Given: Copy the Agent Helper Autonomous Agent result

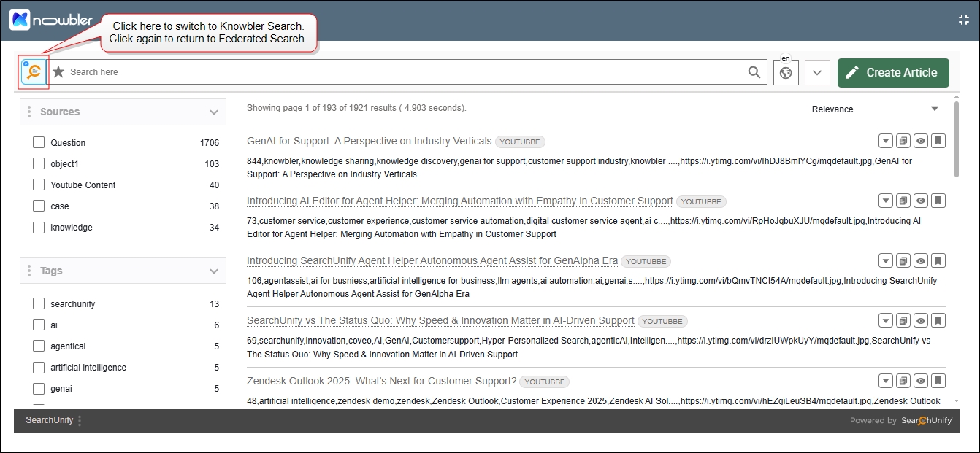Looking at the screenshot, I should tap(903, 260).
